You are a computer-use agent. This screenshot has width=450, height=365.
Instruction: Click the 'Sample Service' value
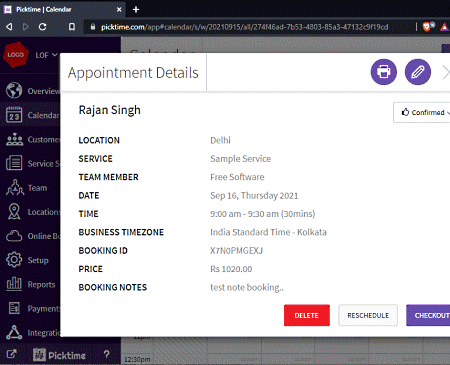[x=240, y=159]
